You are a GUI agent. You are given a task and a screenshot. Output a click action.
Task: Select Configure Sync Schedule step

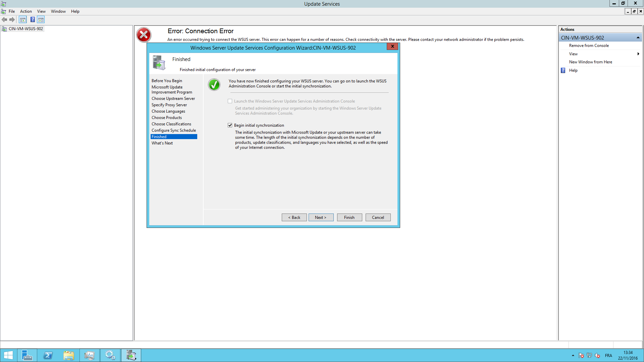pos(174,130)
